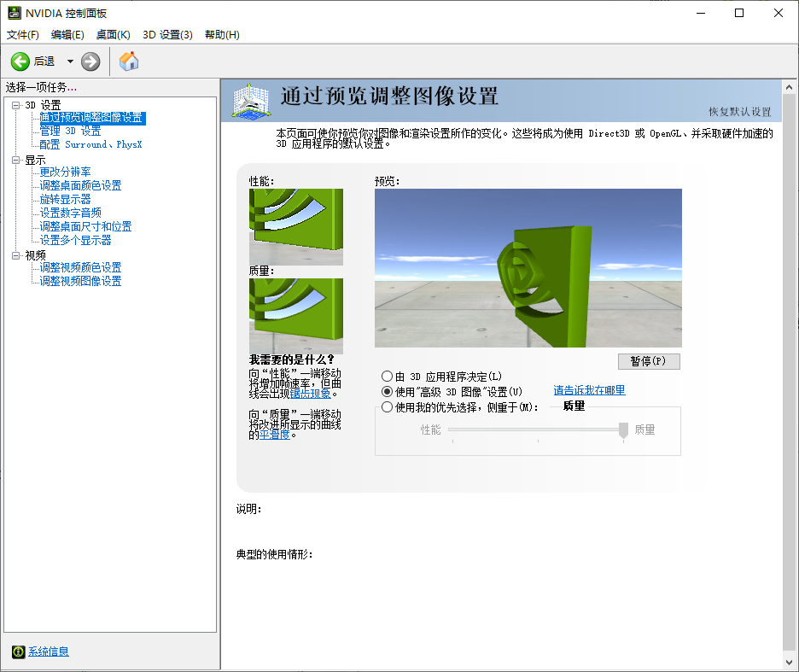Open the 文件(F) menu
This screenshot has height=672, width=799.
[22, 35]
